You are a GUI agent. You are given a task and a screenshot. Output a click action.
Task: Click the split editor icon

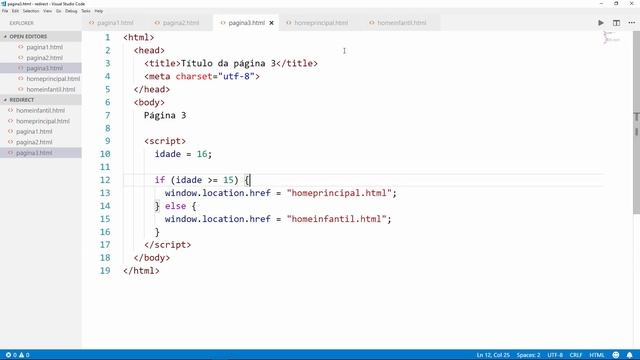(616, 23)
